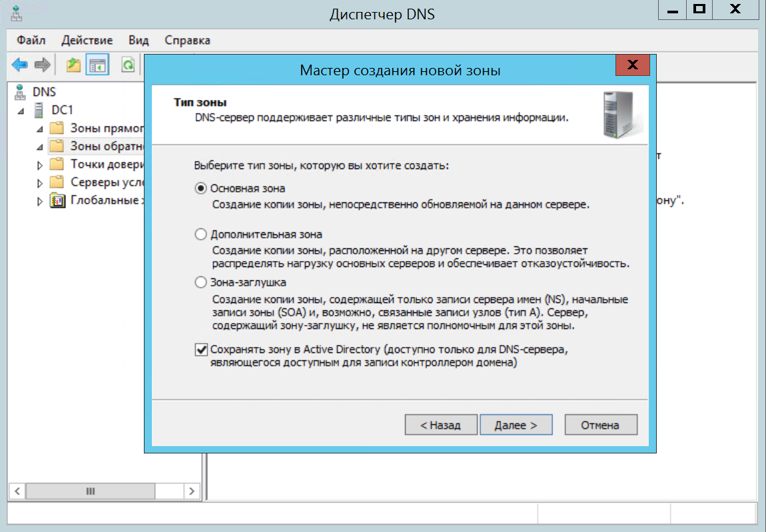Screen dimensions: 766x532
Task: Expand the Точки доверия tree node
Action: click(x=40, y=165)
